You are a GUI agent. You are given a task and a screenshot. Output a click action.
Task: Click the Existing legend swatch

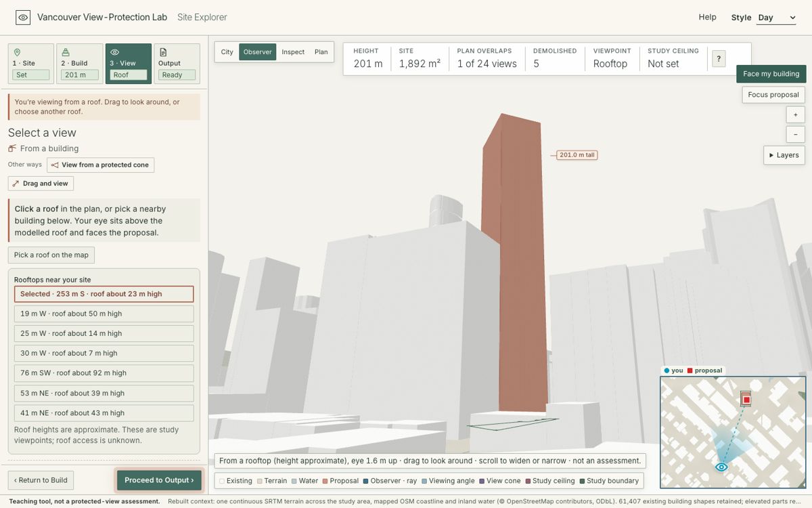pos(222,481)
